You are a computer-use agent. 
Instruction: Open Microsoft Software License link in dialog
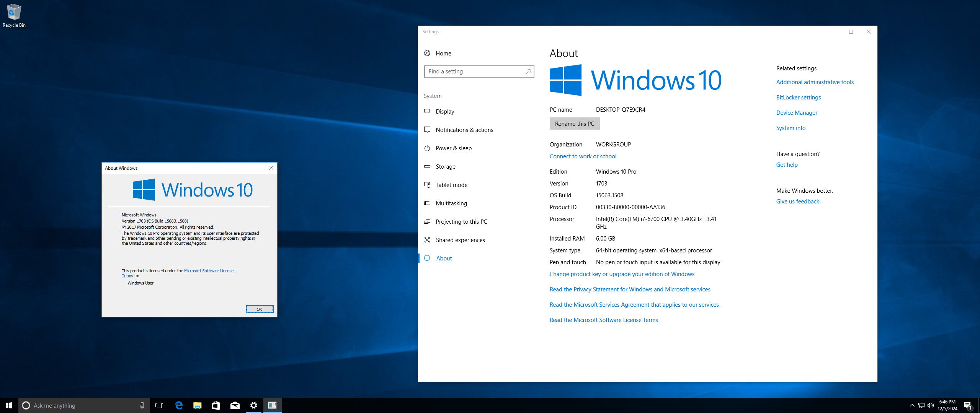tap(209, 271)
